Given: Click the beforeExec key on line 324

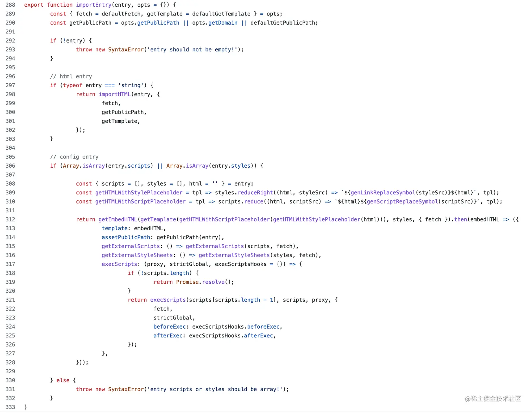Looking at the screenshot, I should (x=170, y=327).
